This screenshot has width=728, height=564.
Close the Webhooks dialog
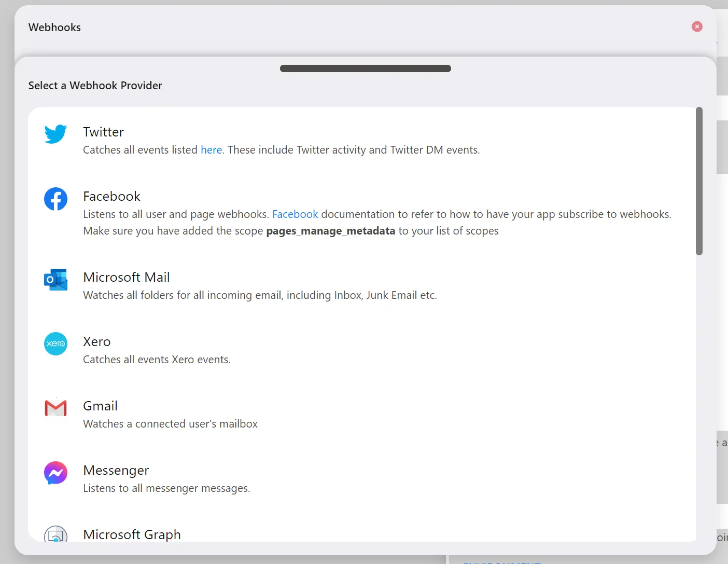pos(697,26)
